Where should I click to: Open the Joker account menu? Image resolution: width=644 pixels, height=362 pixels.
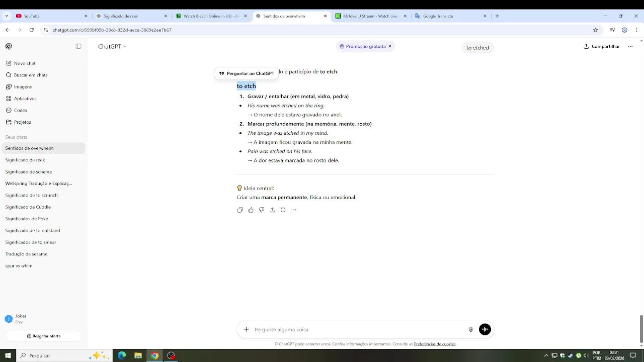44,319
